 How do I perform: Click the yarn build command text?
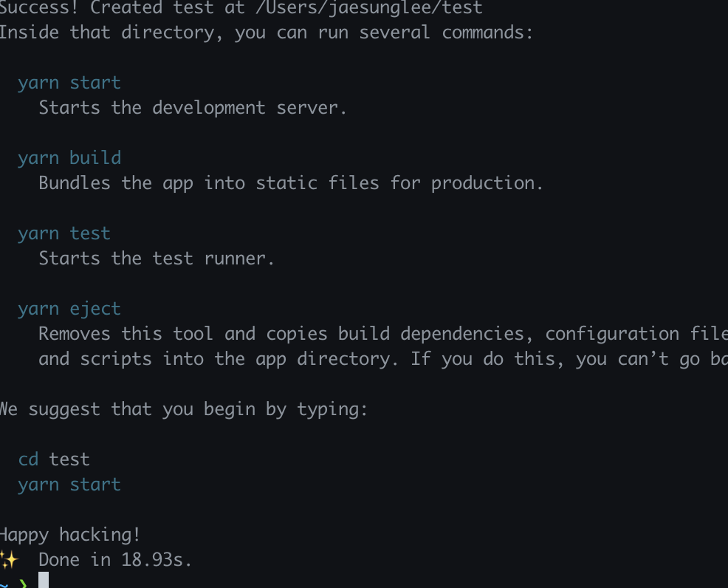(69, 158)
